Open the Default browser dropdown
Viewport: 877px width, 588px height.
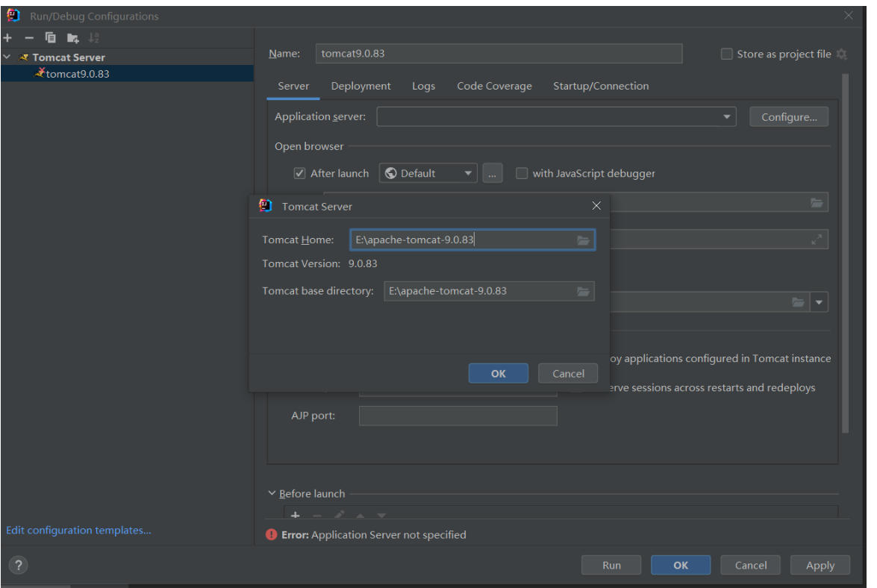tap(467, 173)
